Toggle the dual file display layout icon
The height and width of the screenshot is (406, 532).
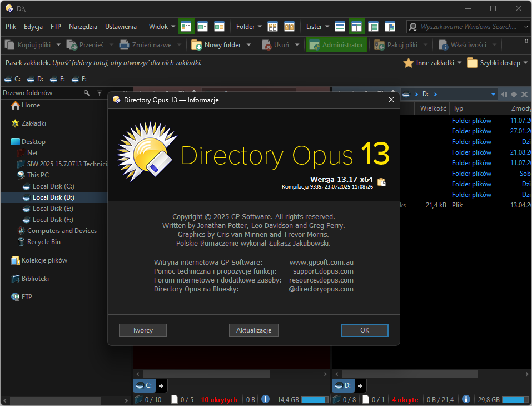tap(219, 27)
